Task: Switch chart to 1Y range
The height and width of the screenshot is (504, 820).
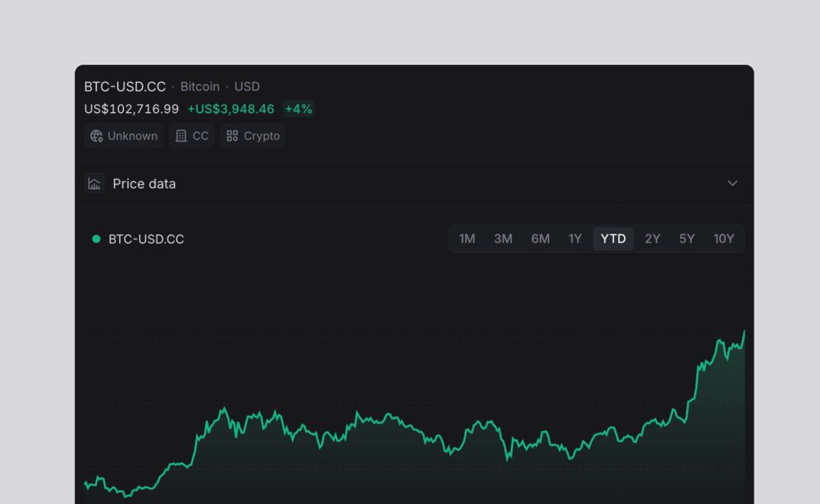Action: [x=576, y=239]
